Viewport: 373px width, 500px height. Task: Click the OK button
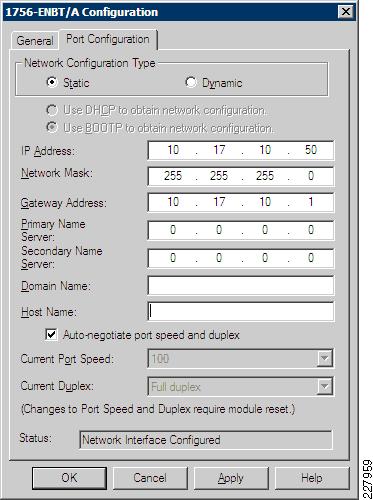[x=69, y=478]
